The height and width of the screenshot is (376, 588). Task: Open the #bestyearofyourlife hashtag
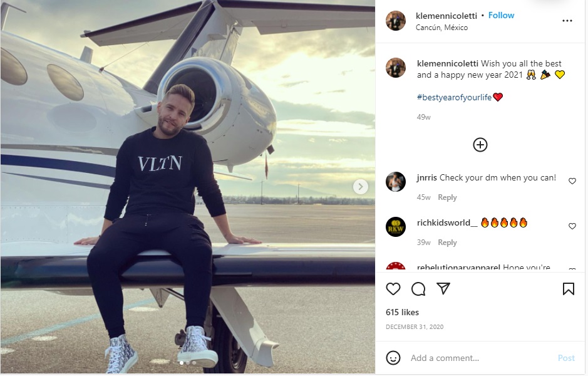454,97
